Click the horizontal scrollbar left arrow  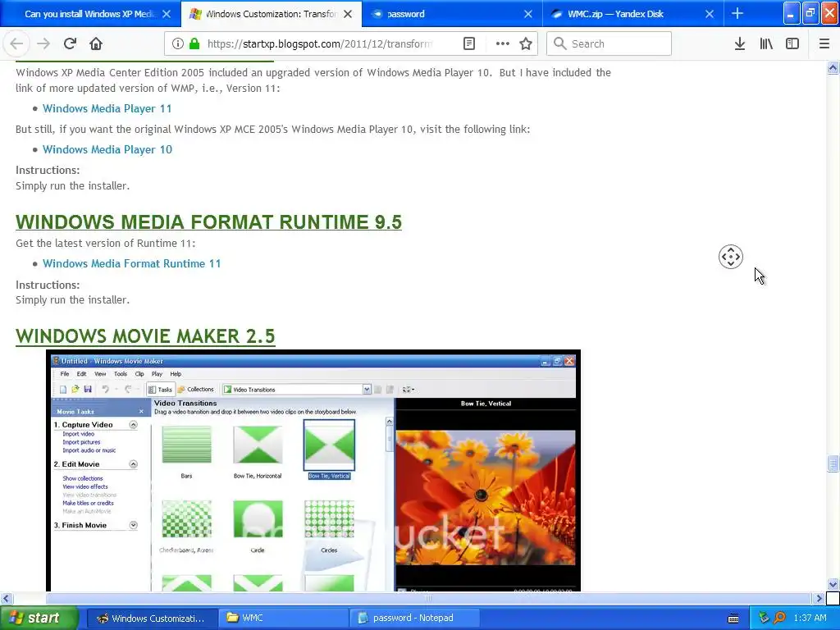pyautogui.click(x=7, y=598)
